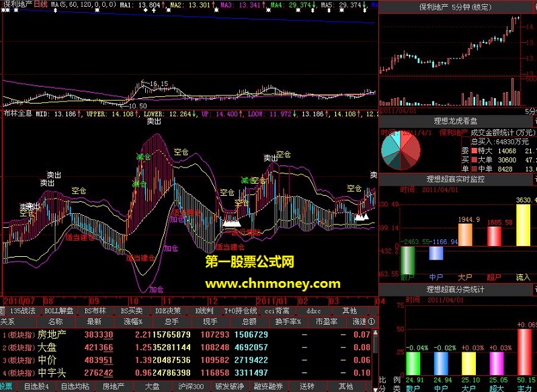
Task: Click the 理想龙虎看盘 panel header
Action: coord(456,121)
